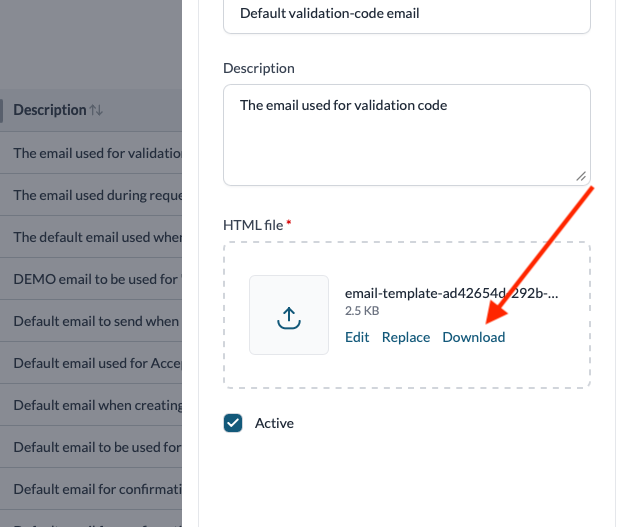Image resolution: width=632 pixels, height=527 pixels.
Task: Click the Description column header
Action: [50, 110]
